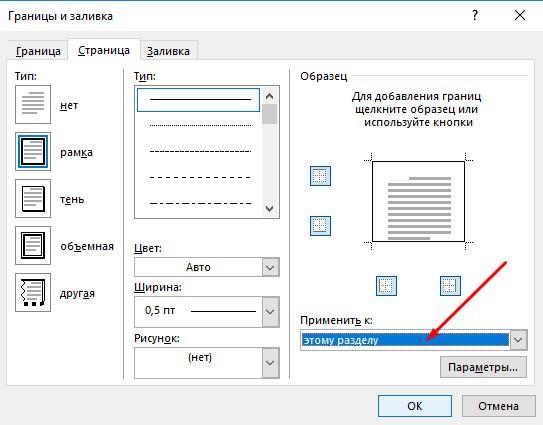The image size is (543, 425).
Task: Toggle the top border button in preview
Action: coord(320,176)
